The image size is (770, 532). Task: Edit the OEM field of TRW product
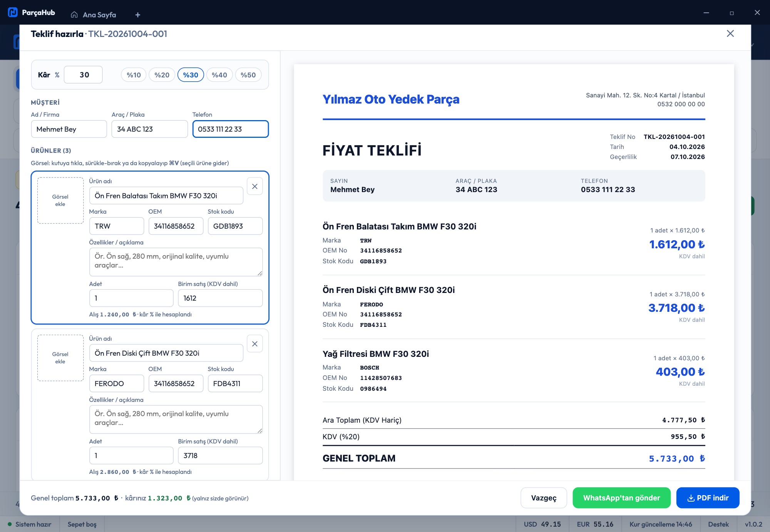point(176,226)
